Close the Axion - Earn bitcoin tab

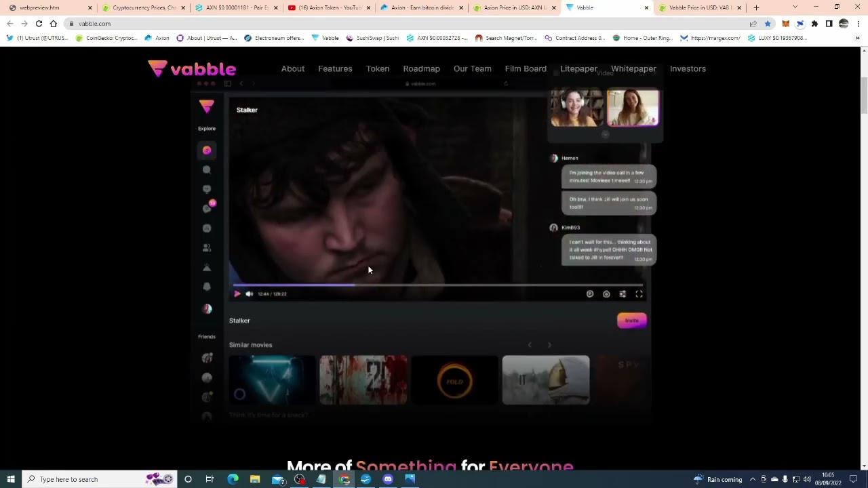[461, 7]
